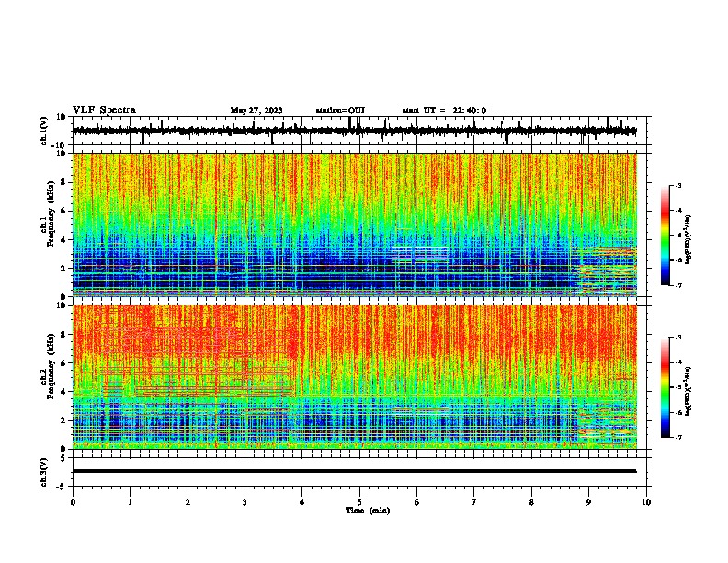Screen dimensions: 728x563
Task: Click the ch.1 voltage waveform trace
Action: click(355, 131)
